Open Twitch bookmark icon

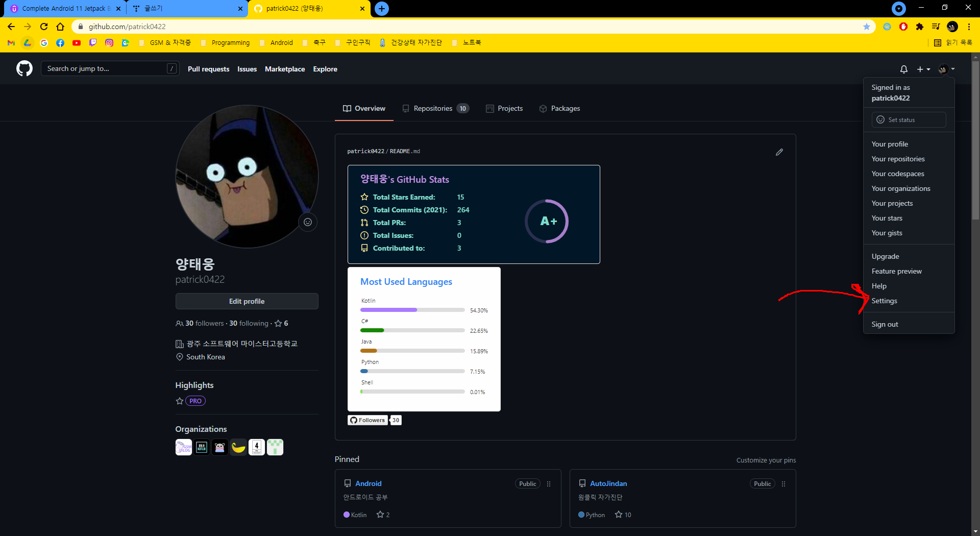pyautogui.click(x=93, y=43)
